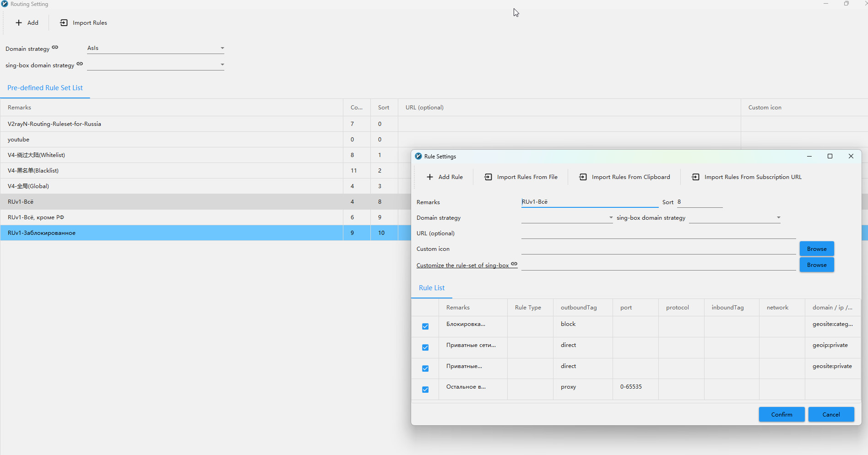The width and height of the screenshot is (868, 455).
Task: Click the protocol column header
Action: 681,308
